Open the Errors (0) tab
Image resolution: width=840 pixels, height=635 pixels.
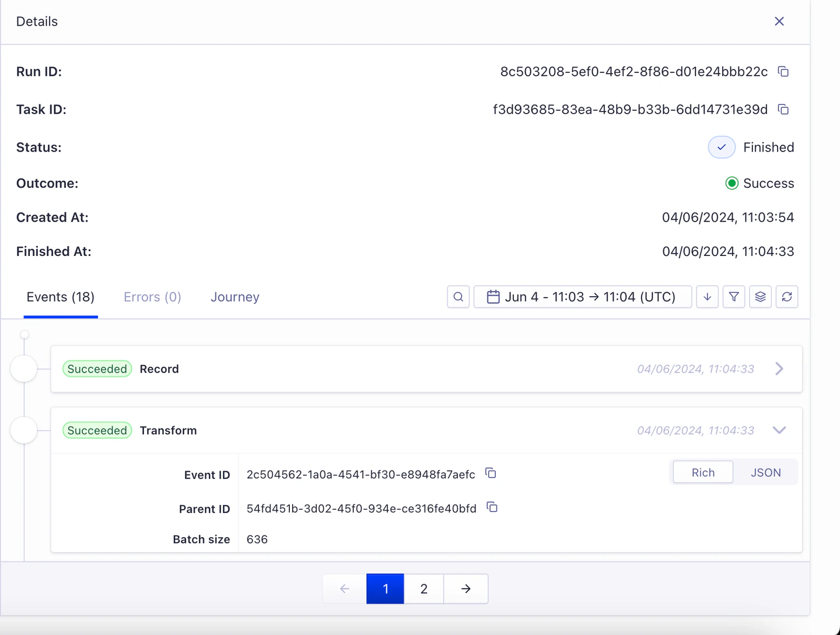[153, 297]
